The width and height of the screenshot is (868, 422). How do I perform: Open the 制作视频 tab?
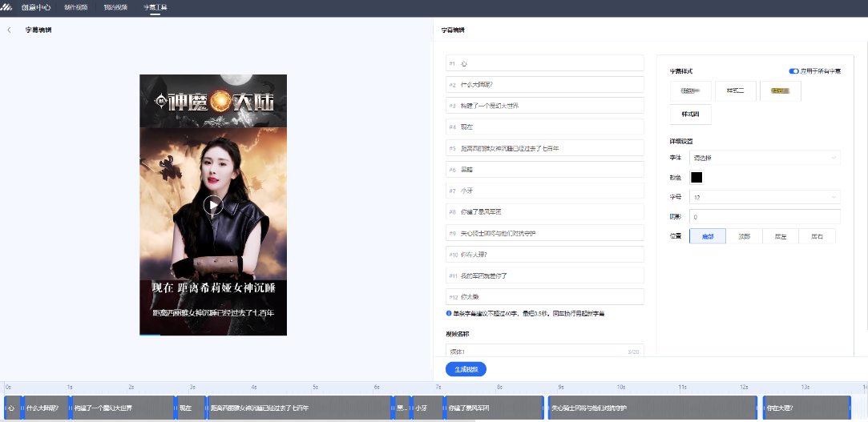[x=77, y=7]
